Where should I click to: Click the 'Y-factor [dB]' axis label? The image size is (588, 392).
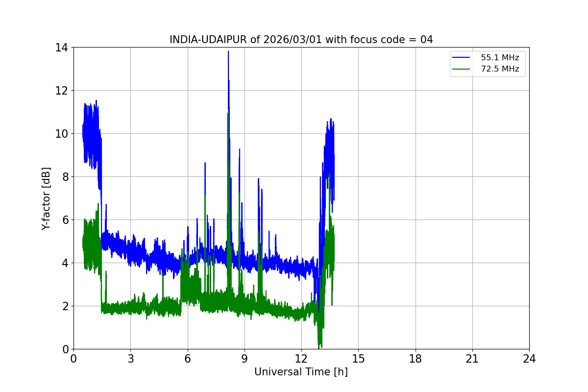[46, 198]
